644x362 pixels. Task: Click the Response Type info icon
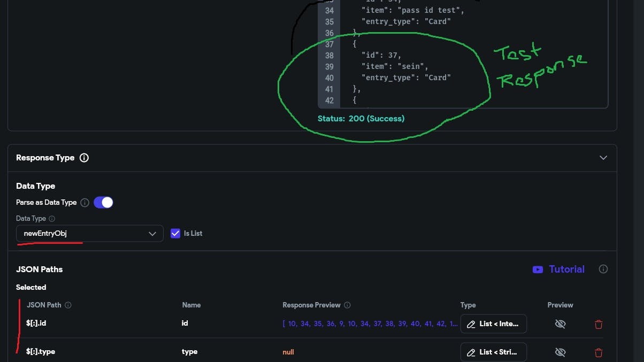84,158
